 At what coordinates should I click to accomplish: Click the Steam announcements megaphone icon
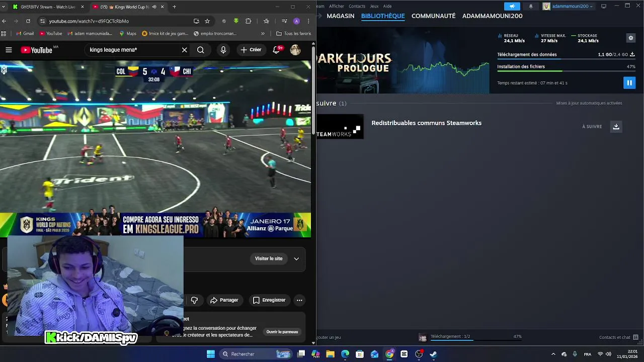(512, 6)
